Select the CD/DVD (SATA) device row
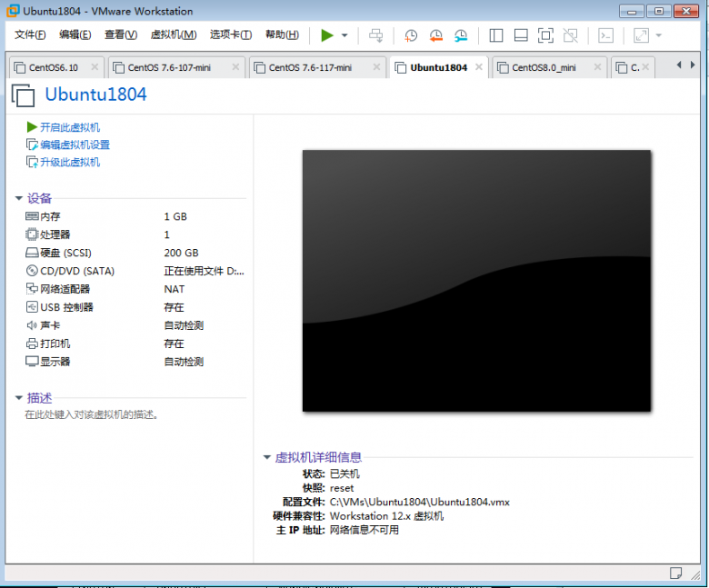This screenshot has height=588, width=709. click(135, 271)
